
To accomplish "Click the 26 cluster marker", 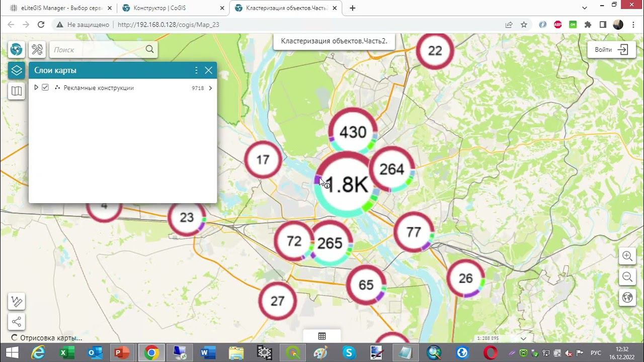I will (466, 278).
